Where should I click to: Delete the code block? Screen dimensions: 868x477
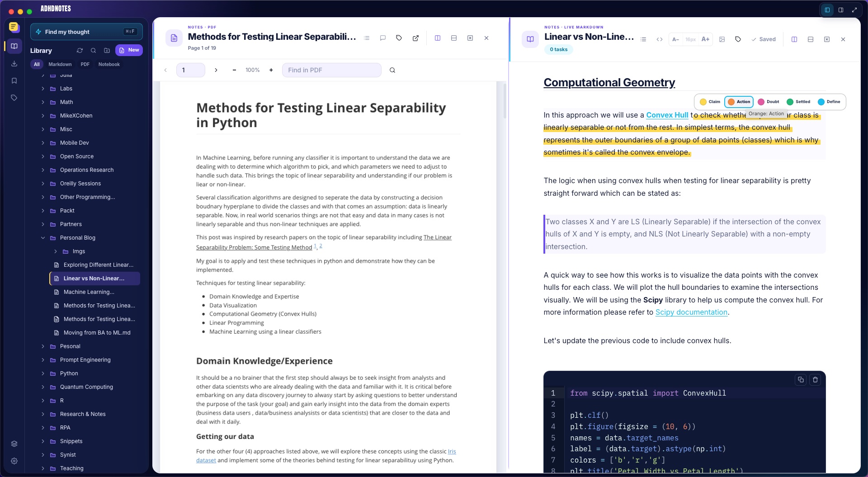[815, 379]
